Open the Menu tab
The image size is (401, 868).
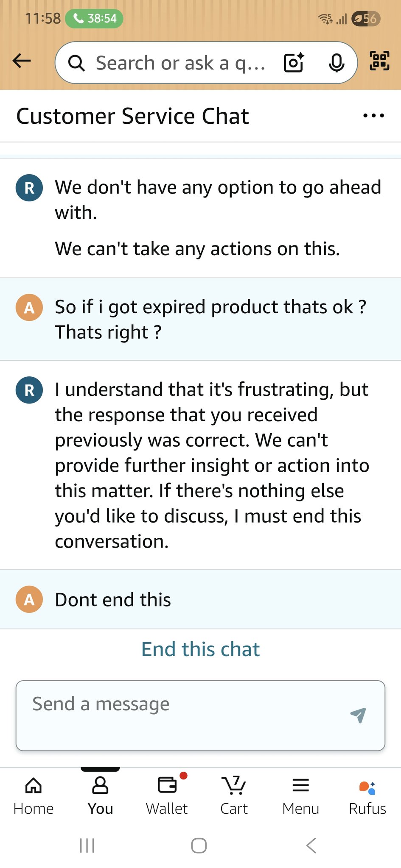300,796
